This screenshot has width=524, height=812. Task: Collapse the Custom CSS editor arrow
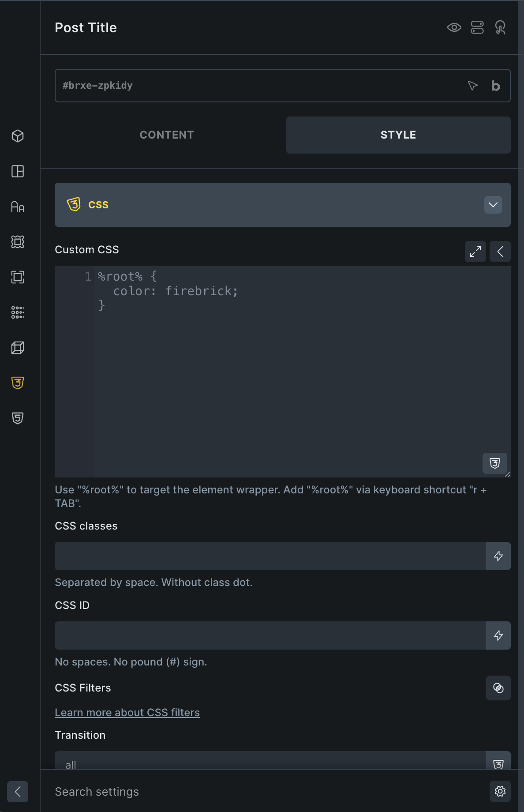[x=500, y=252]
